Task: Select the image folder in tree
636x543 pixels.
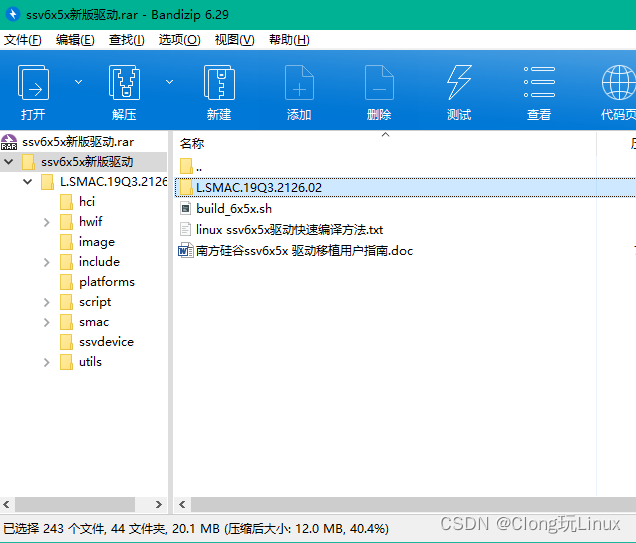Action: [x=97, y=242]
